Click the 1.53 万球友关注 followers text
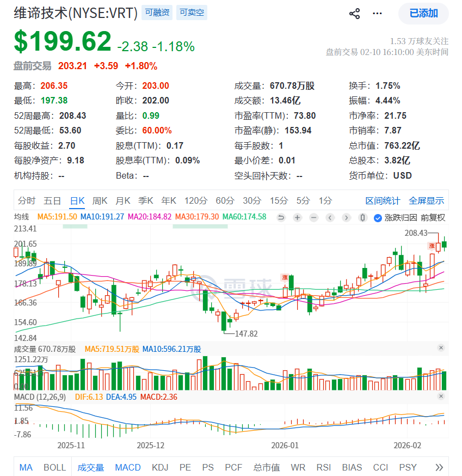462x476 pixels. point(419,41)
